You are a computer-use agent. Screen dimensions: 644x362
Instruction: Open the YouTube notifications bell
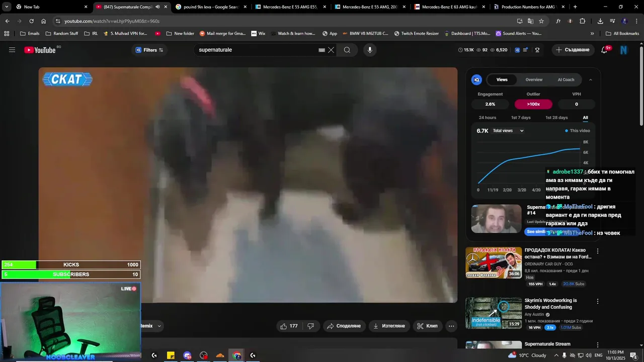604,50
